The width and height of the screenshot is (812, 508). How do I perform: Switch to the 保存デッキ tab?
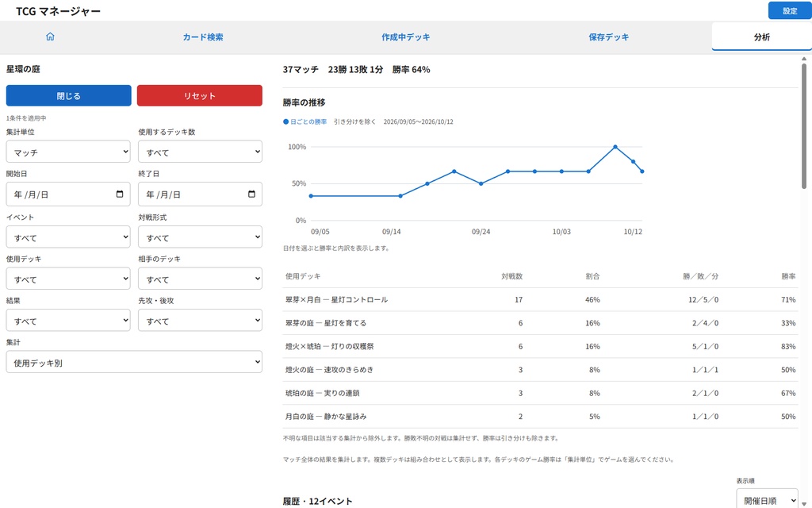pyautogui.click(x=609, y=37)
